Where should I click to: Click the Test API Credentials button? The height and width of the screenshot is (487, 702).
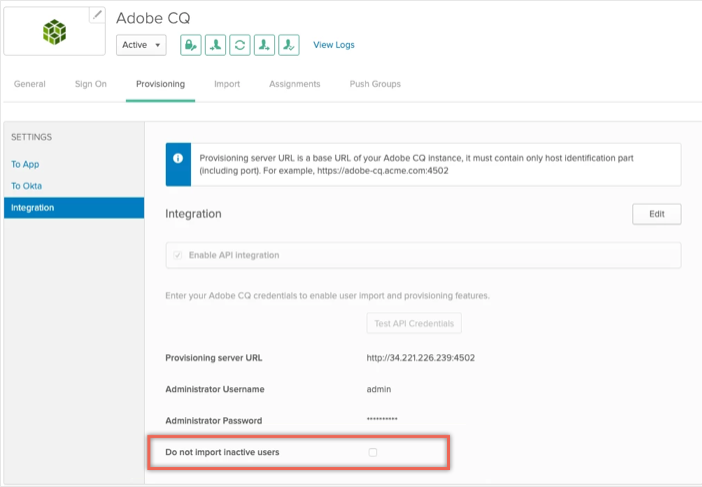(414, 323)
